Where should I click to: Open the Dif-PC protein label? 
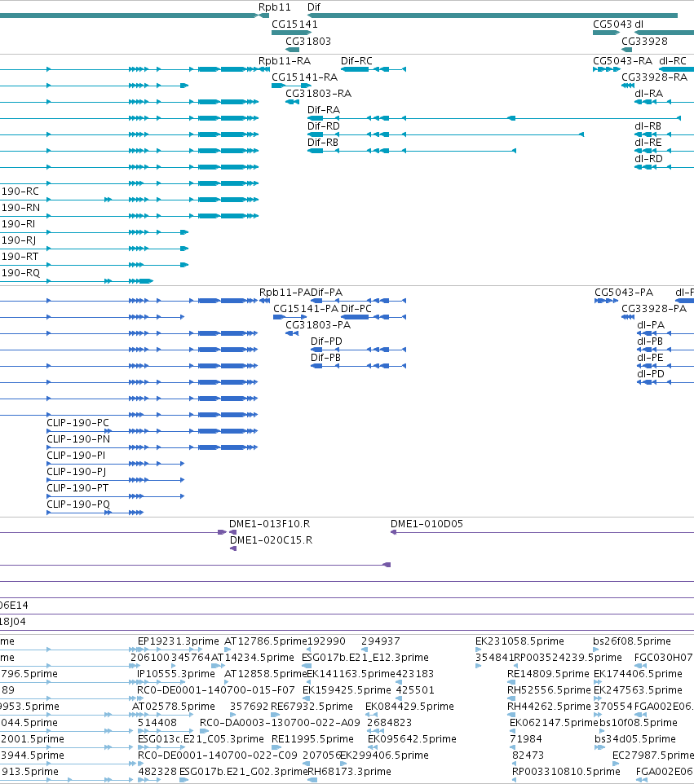[x=356, y=309]
